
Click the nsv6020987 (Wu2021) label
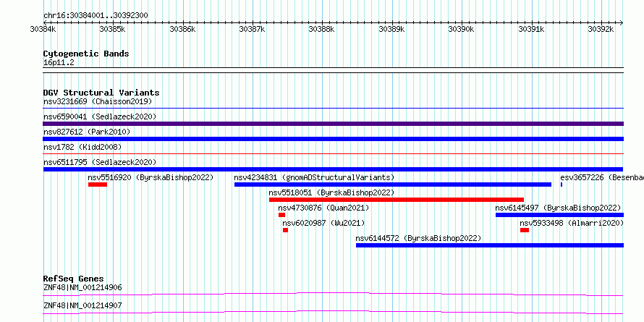click(x=323, y=223)
